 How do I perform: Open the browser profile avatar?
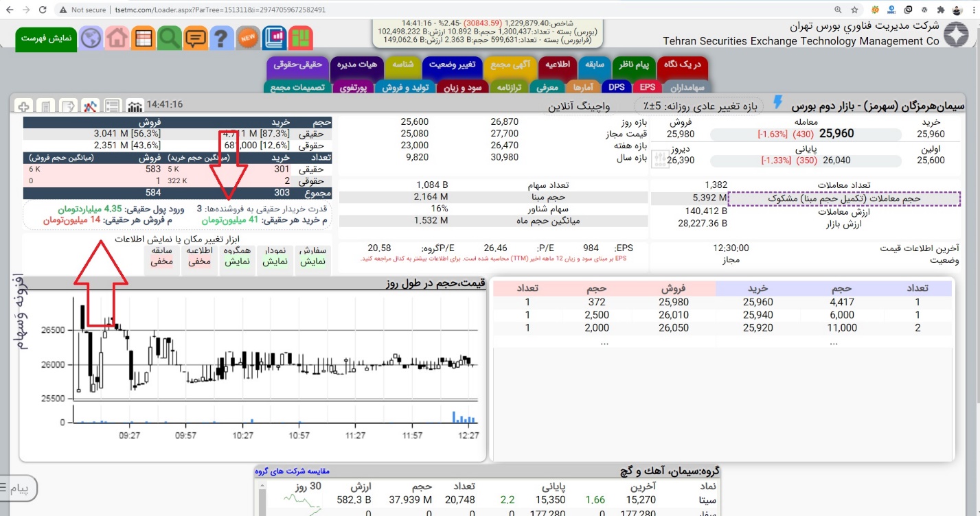[x=957, y=10]
